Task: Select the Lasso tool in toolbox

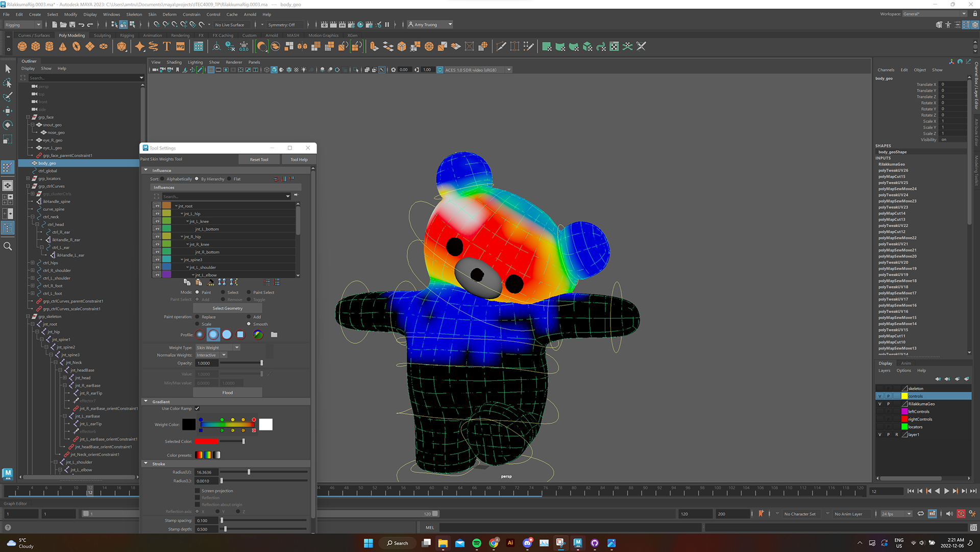Action: pyautogui.click(x=8, y=83)
